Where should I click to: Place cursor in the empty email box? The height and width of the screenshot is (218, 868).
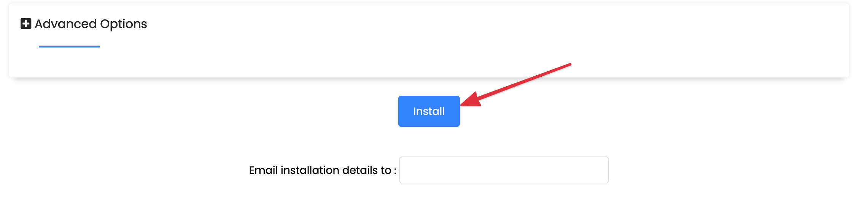click(504, 170)
